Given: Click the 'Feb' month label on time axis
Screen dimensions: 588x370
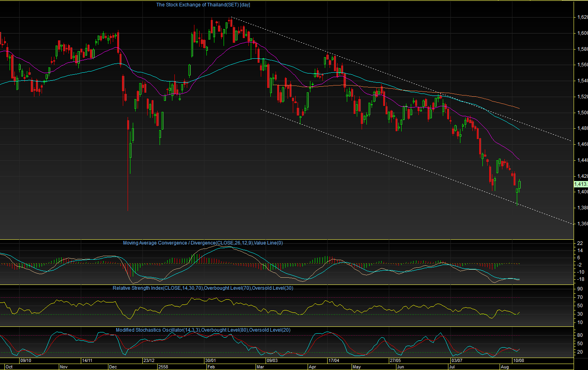Looking at the screenshot, I should [211, 367].
